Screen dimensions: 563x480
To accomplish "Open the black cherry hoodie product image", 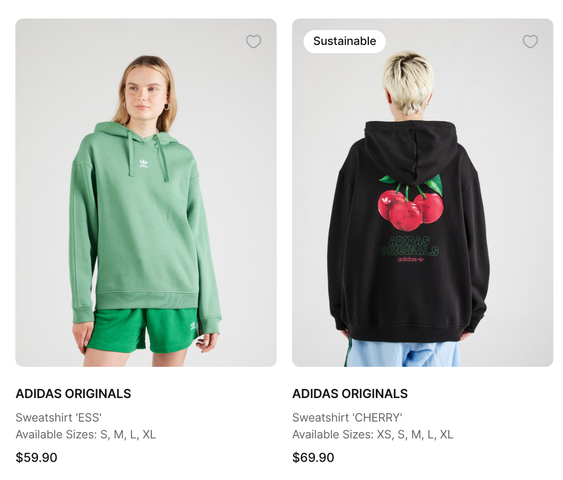I will coord(423,192).
